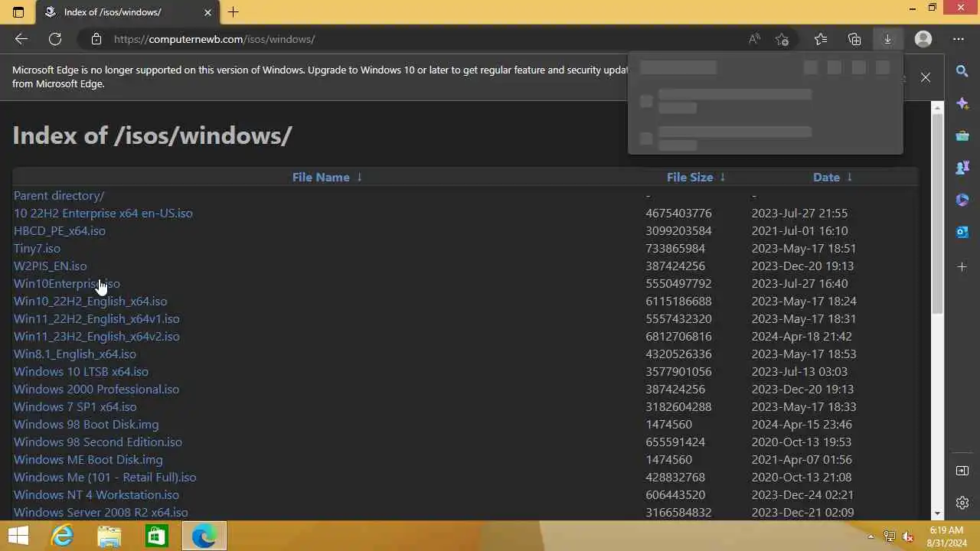Sort by File Size column header
Viewport: 980px width, 551px height.
(696, 177)
